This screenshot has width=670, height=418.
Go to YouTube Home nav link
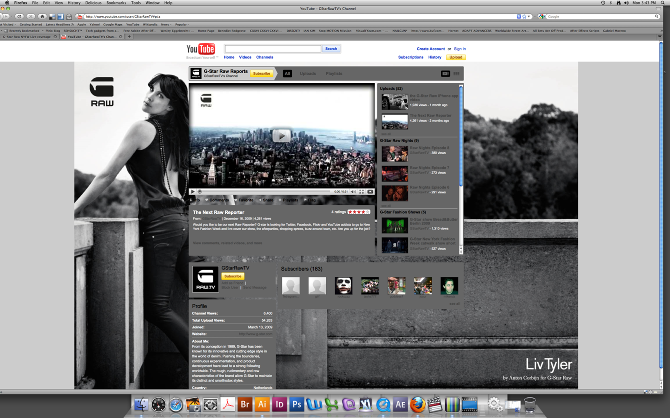click(229, 57)
